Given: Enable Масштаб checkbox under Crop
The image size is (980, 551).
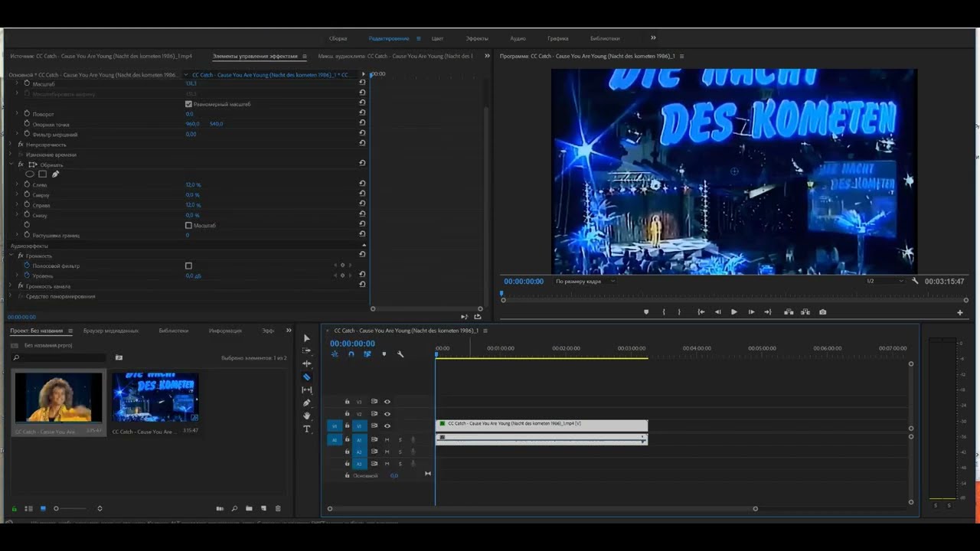Looking at the screenshot, I should pyautogui.click(x=188, y=226).
